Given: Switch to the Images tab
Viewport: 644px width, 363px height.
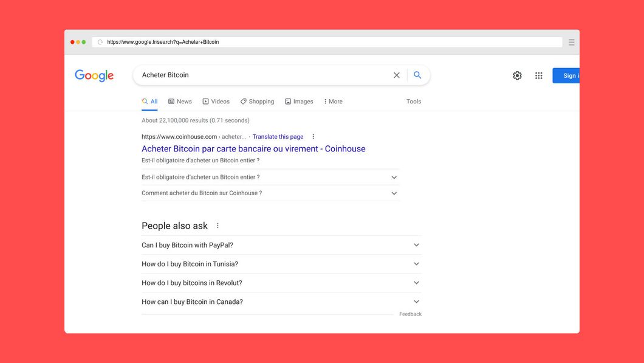Looking at the screenshot, I should [299, 102].
